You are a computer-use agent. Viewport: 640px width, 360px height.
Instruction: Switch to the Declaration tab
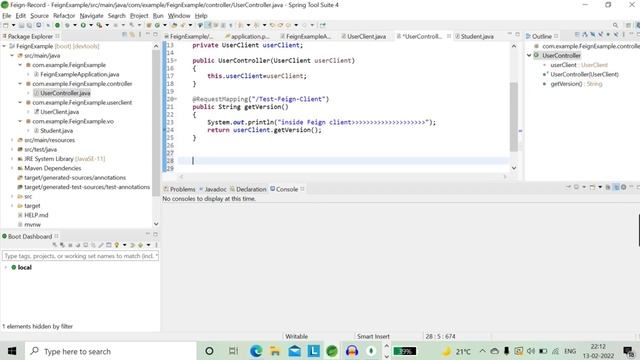(248, 189)
